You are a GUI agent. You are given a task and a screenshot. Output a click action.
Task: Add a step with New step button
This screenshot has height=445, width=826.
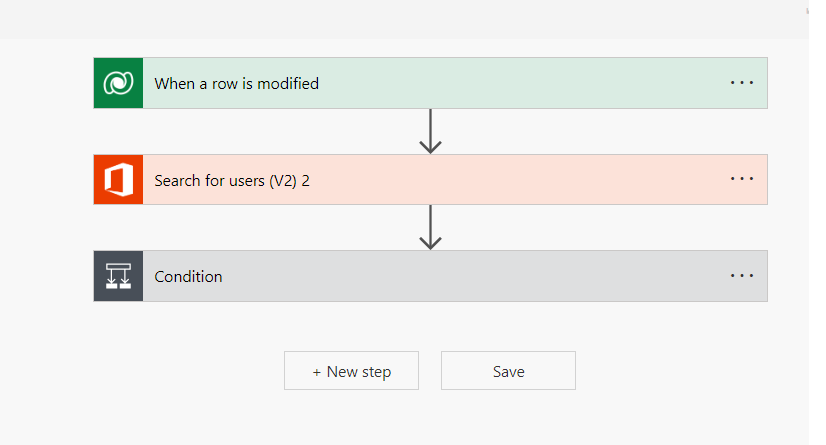pyautogui.click(x=351, y=371)
